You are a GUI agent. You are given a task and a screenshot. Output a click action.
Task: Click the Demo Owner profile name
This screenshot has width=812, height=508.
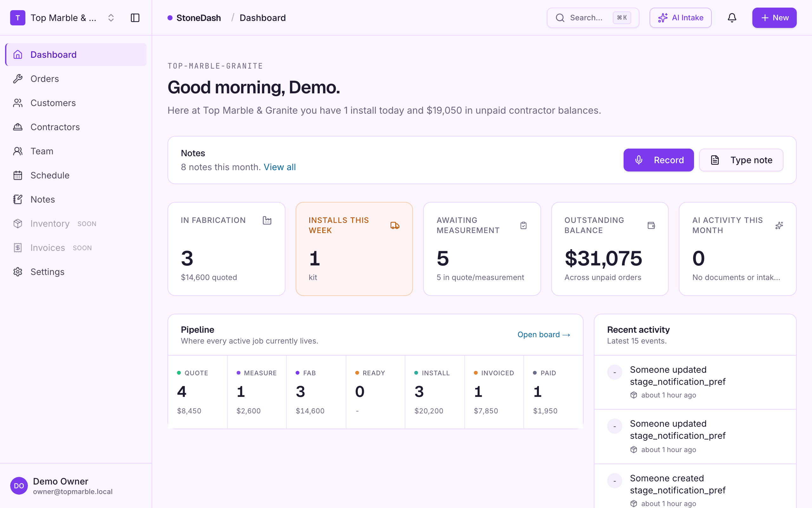[60, 481]
